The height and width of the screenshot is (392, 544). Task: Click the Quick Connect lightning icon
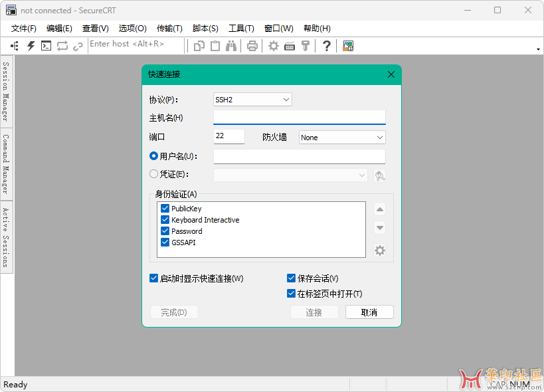31,46
